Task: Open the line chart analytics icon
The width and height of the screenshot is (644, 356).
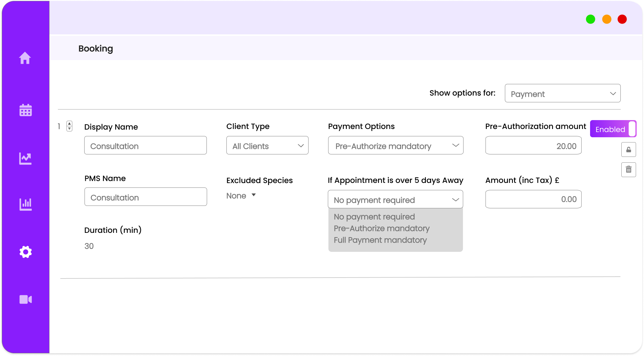Action: (25, 158)
